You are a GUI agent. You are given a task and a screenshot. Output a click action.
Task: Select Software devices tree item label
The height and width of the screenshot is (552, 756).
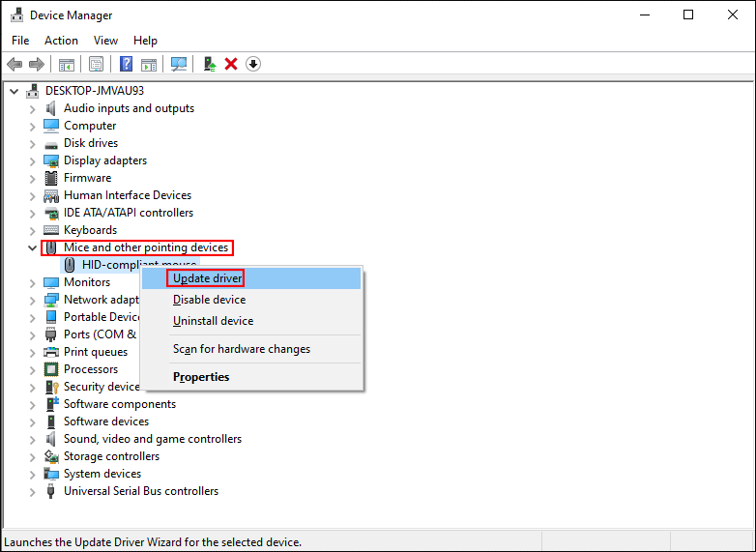click(x=106, y=421)
